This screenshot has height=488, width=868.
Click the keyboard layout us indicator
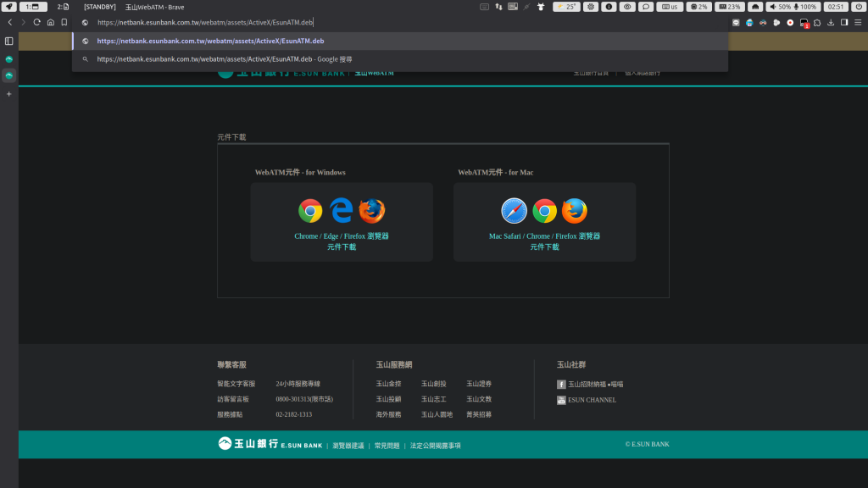[670, 7]
